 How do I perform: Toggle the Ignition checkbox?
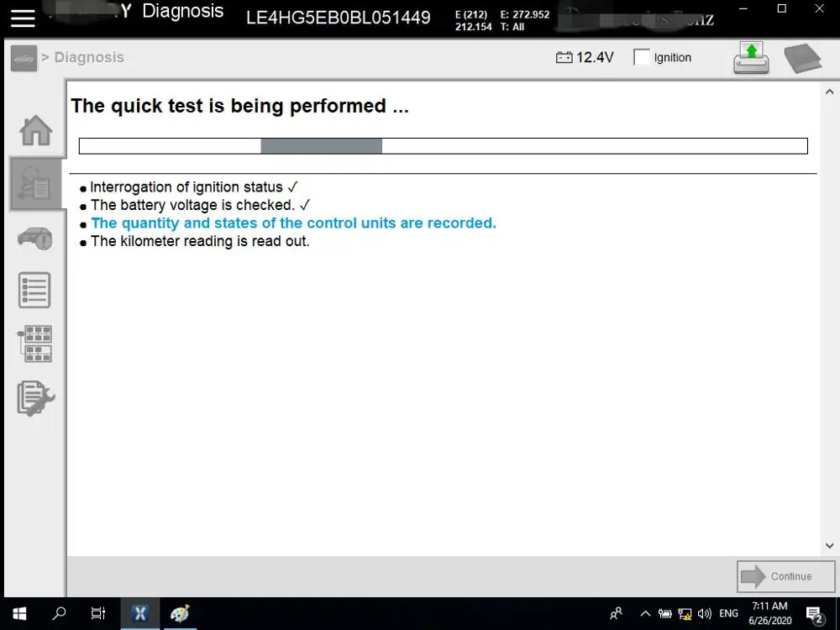(641, 57)
